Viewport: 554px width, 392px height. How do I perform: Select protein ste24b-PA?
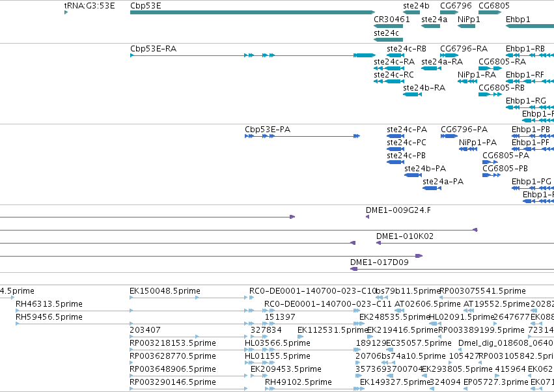(413, 175)
